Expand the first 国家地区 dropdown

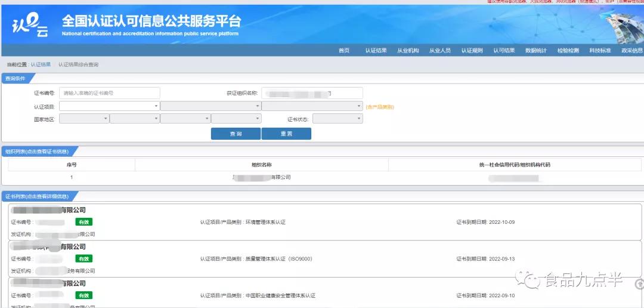[84, 119]
